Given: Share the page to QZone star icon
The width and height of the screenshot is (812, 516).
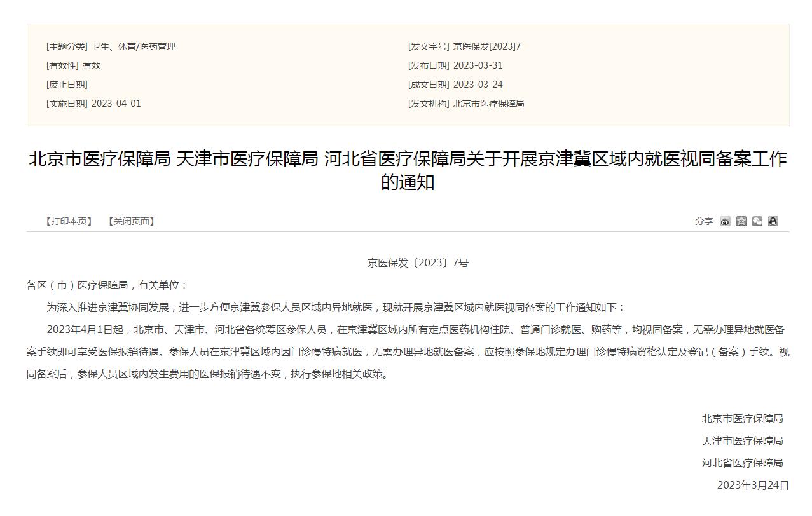Looking at the screenshot, I should pos(741,221).
